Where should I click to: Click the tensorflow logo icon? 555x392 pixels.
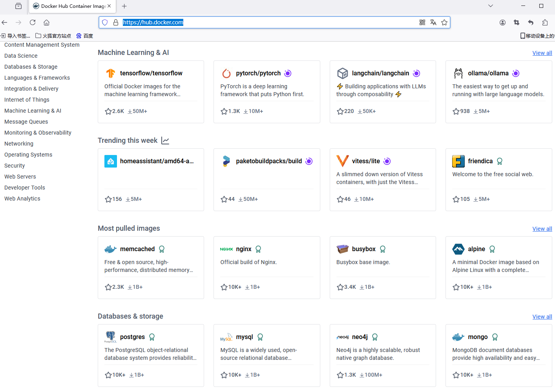coord(110,73)
